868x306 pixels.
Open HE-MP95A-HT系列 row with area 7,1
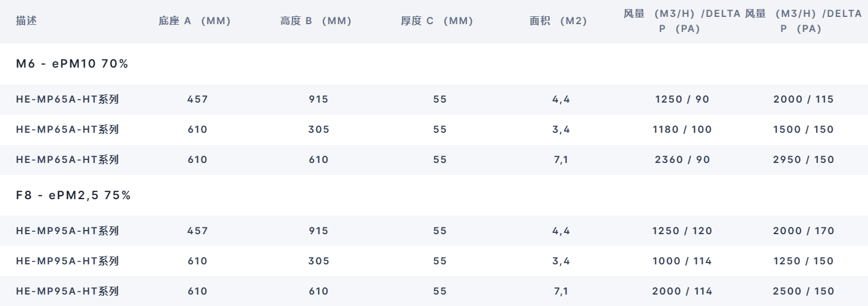tap(434, 291)
